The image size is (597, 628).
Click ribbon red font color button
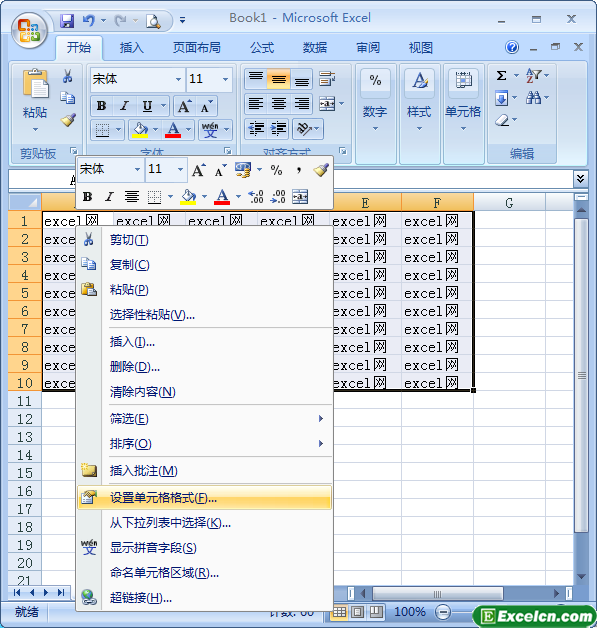tap(173, 130)
